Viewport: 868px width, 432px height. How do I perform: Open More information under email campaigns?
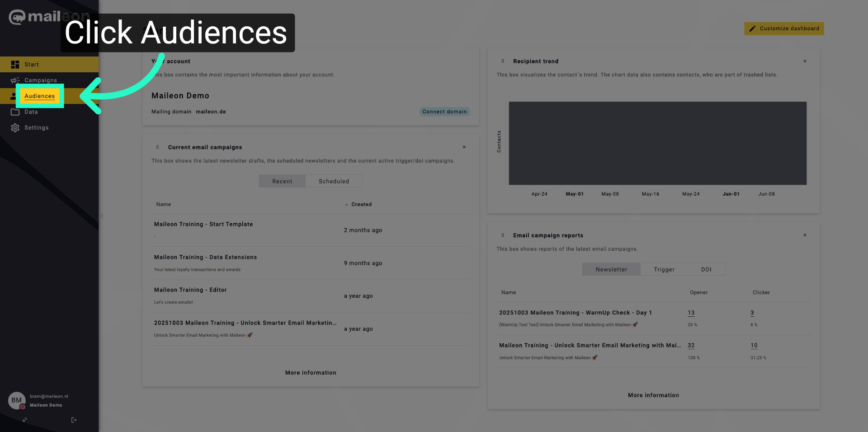pos(311,373)
